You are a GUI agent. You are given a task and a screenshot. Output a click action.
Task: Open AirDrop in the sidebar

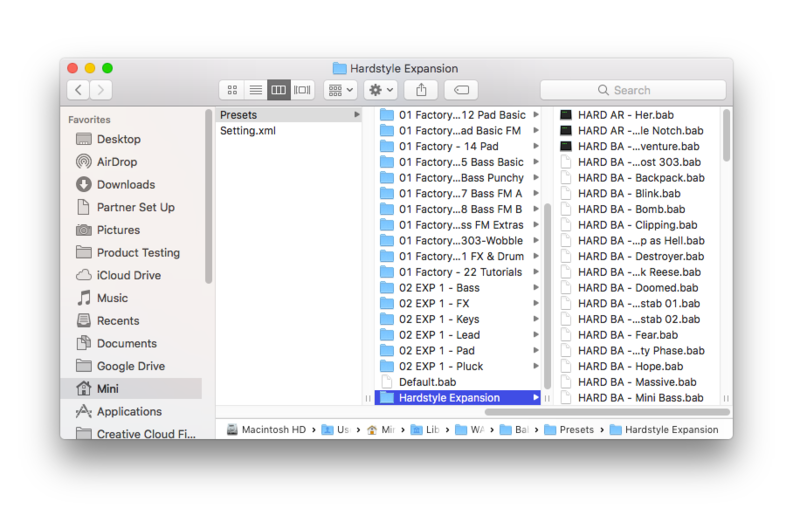[117, 162]
